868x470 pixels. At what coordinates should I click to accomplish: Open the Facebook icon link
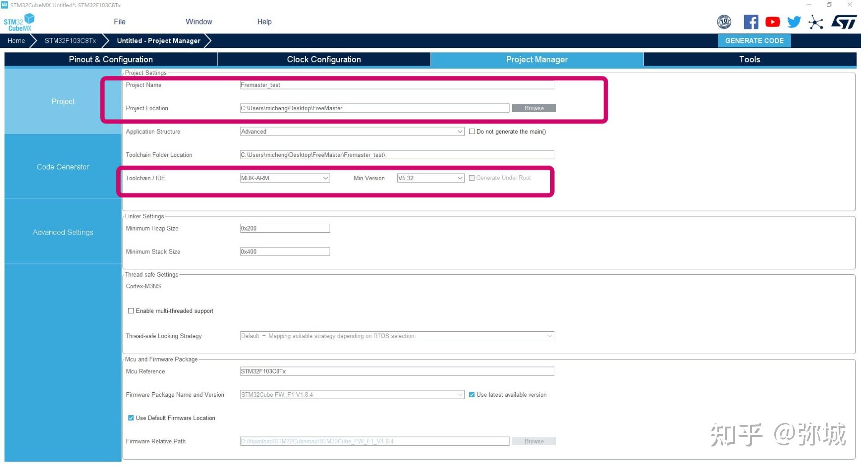pyautogui.click(x=751, y=22)
